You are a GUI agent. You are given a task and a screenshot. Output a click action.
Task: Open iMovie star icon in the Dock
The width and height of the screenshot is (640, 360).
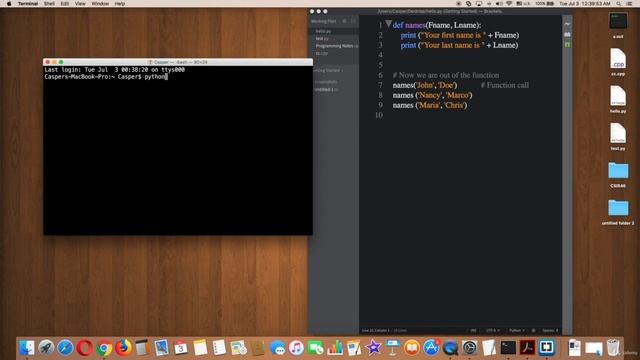point(373,348)
